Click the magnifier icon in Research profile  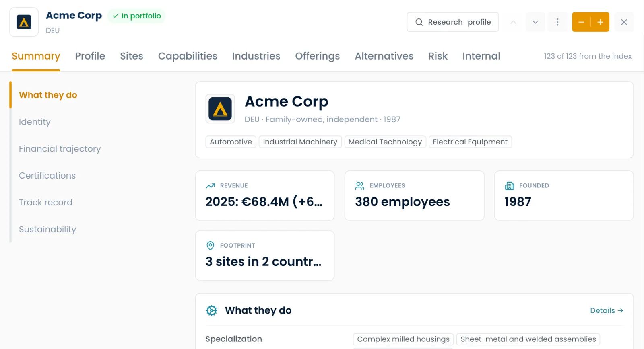pos(419,22)
